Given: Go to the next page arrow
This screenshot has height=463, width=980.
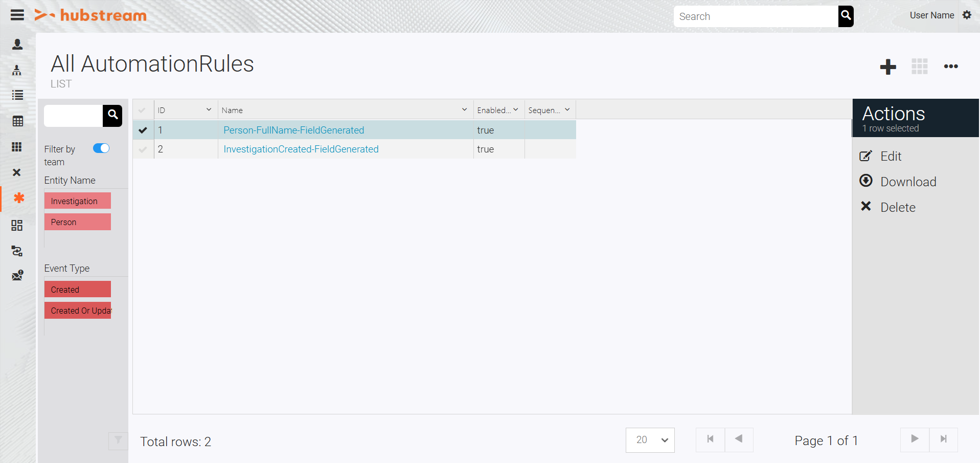Looking at the screenshot, I should (915, 439).
